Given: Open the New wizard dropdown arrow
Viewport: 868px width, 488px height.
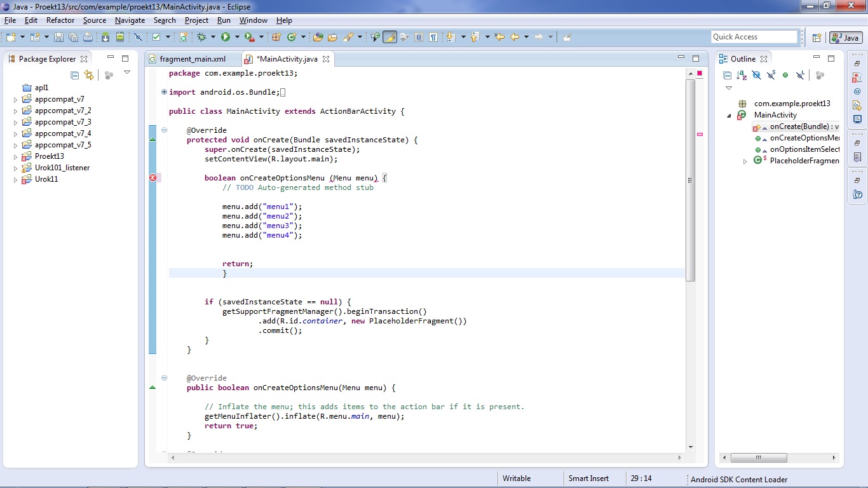Looking at the screenshot, I should click(22, 37).
